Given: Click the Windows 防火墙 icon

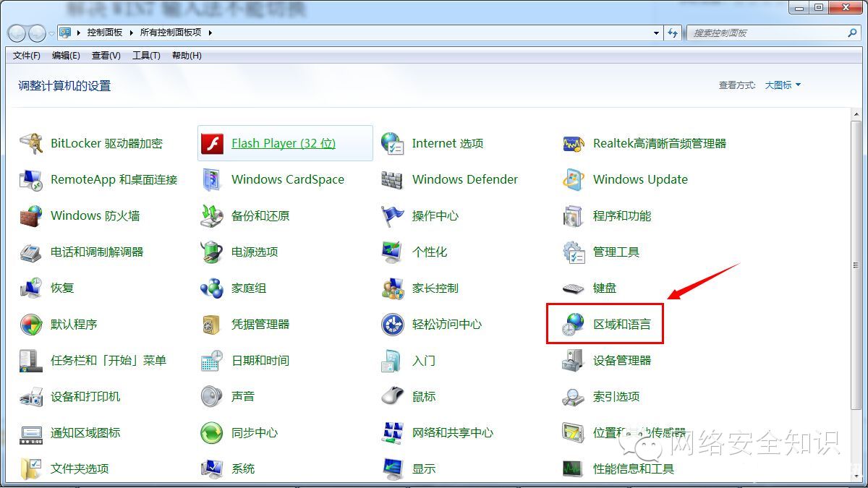Looking at the screenshot, I should pos(31,215).
